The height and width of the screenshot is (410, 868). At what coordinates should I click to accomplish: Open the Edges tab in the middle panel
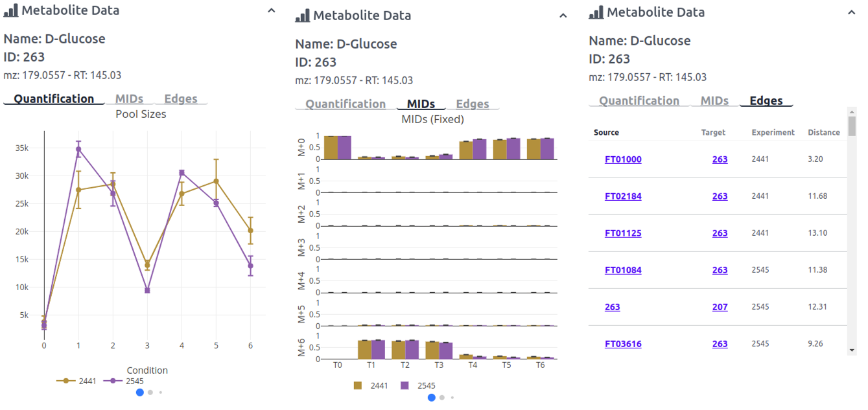click(x=473, y=104)
